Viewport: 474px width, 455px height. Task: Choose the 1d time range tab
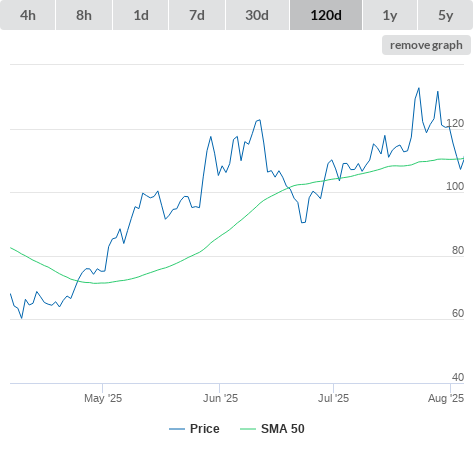coord(141,15)
